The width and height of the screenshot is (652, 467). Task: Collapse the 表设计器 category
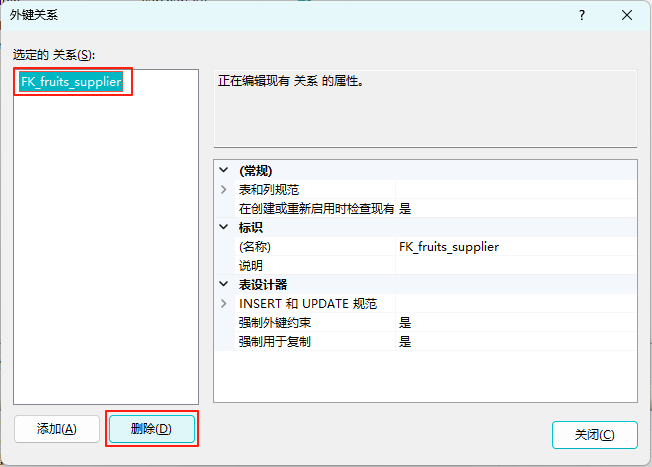point(224,284)
